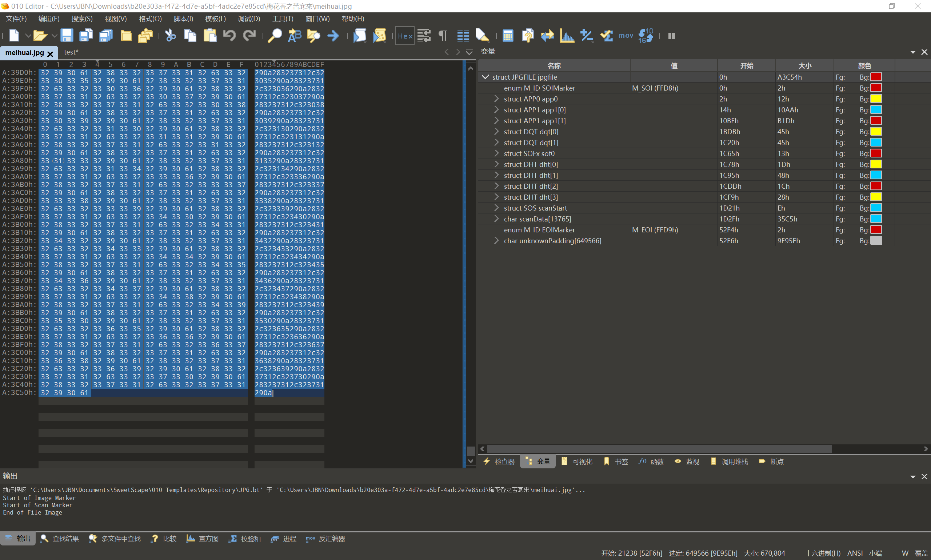The width and height of the screenshot is (931, 560).
Task: Click the 十六进制(H) status bar entry
Action: tap(823, 553)
